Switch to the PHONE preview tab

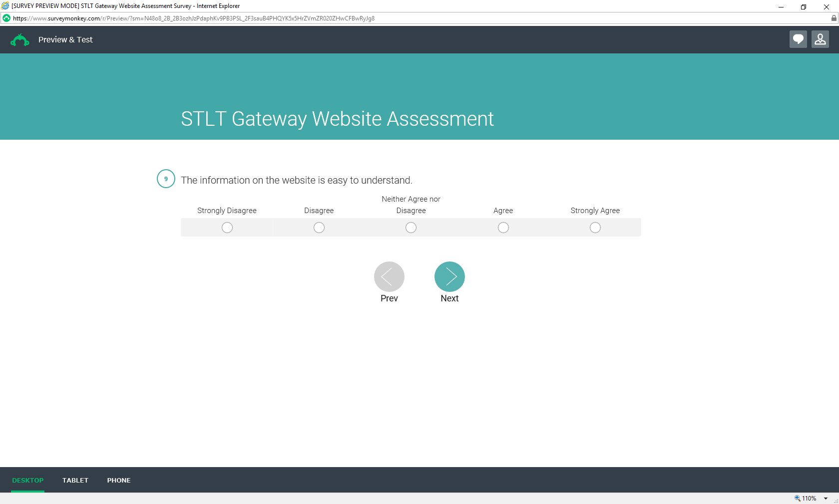pos(119,480)
